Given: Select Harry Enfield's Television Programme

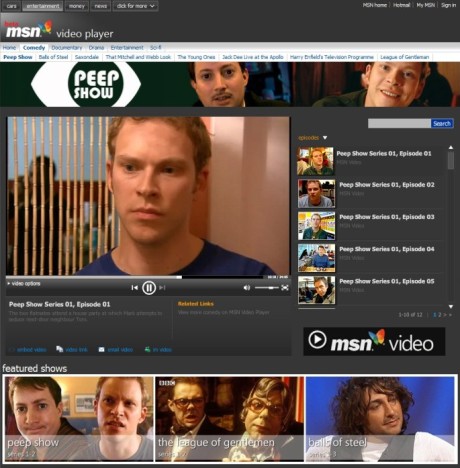Looking at the screenshot, I should 332,57.
